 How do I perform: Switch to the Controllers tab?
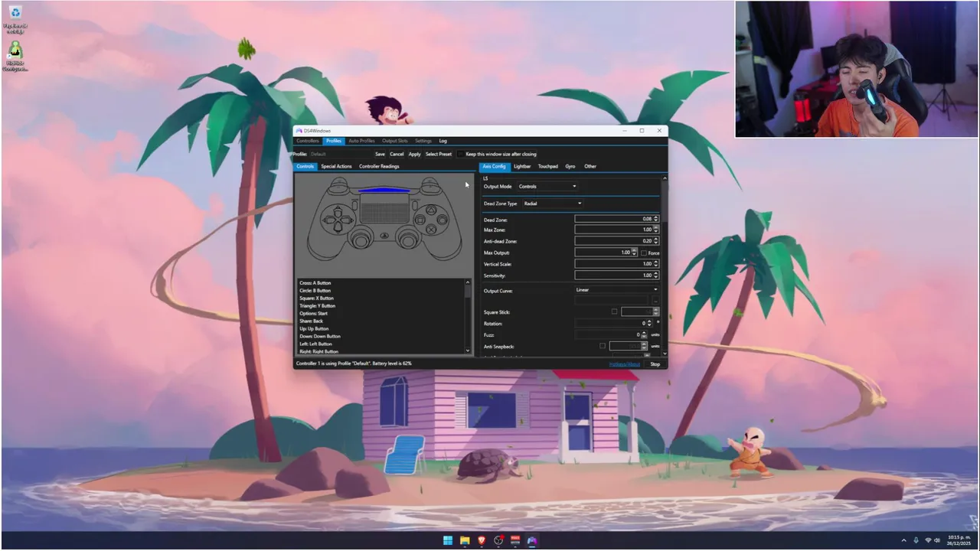click(x=308, y=141)
